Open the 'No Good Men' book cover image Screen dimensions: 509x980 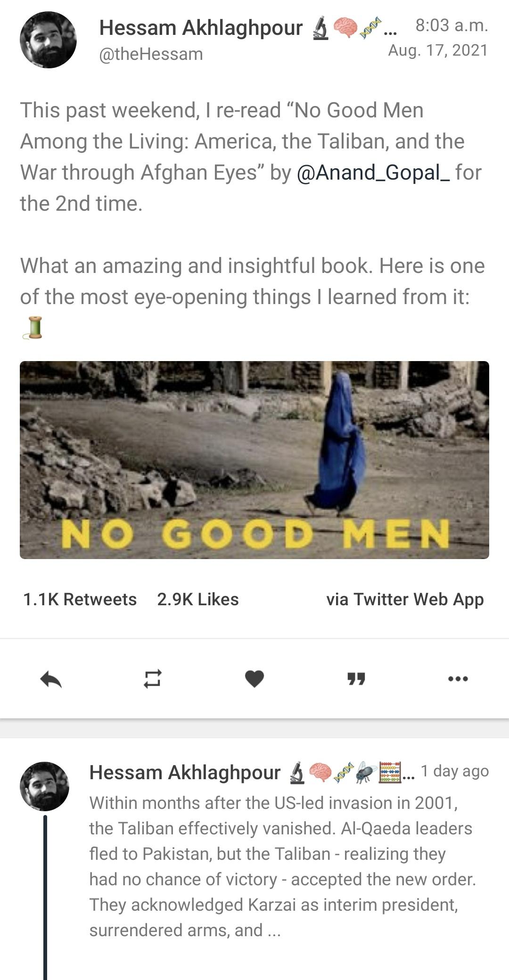click(x=254, y=460)
